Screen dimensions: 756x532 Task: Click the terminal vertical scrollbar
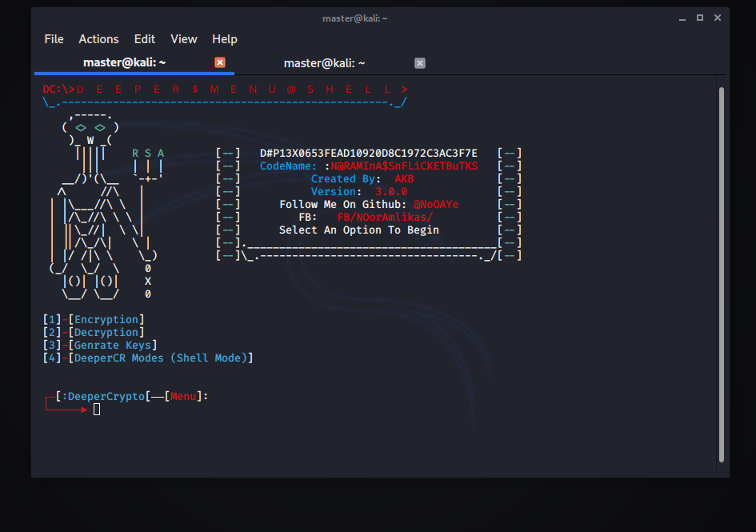(722, 275)
